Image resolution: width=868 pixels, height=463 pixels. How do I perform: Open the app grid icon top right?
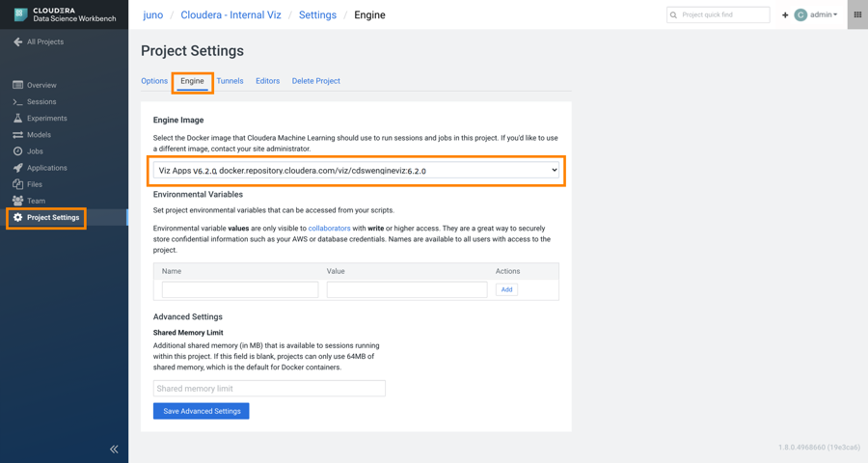[857, 14]
